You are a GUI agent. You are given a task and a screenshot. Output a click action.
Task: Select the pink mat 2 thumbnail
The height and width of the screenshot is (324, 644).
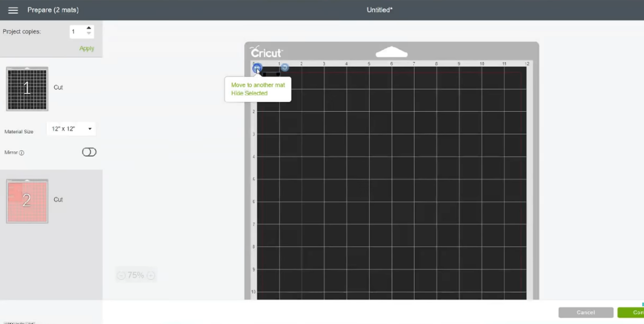pos(27,201)
